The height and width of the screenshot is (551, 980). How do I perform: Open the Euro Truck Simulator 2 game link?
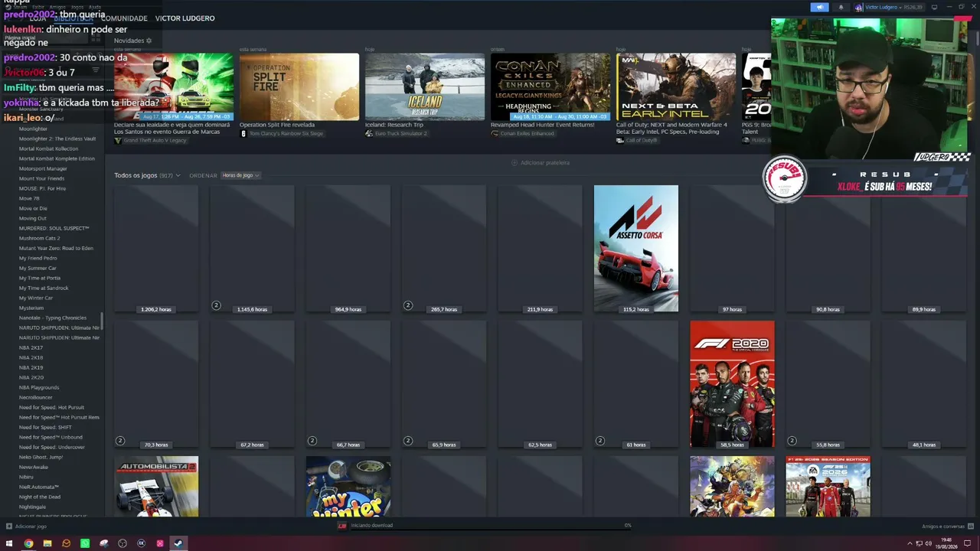[396, 134]
